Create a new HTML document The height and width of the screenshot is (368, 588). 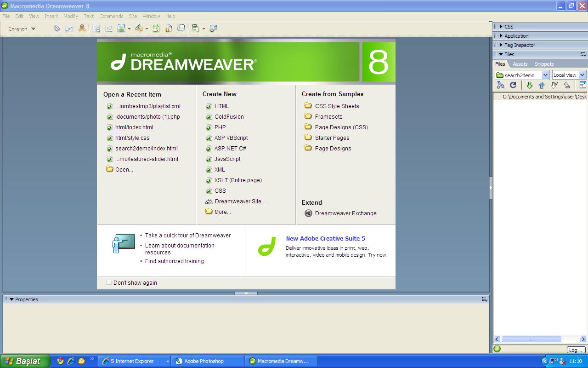point(221,106)
